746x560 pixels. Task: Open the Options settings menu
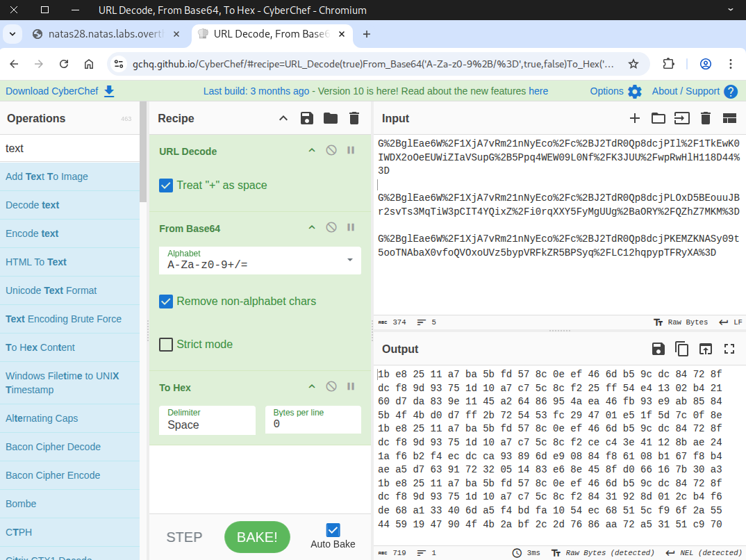[x=615, y=91]
